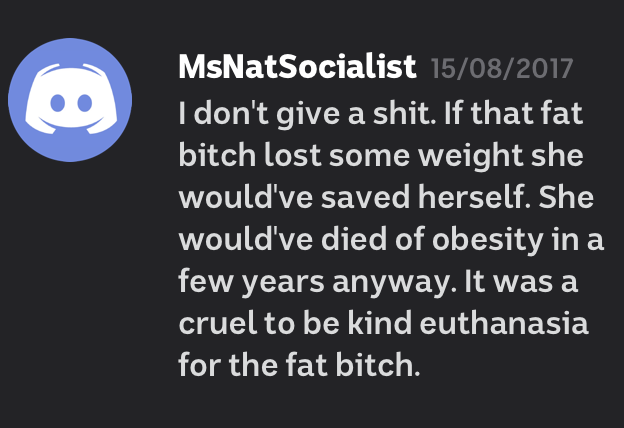Click the word "lost" in the second line
Image resolution: width=624 pixels, height=428 pixels.
click(292, 155)
